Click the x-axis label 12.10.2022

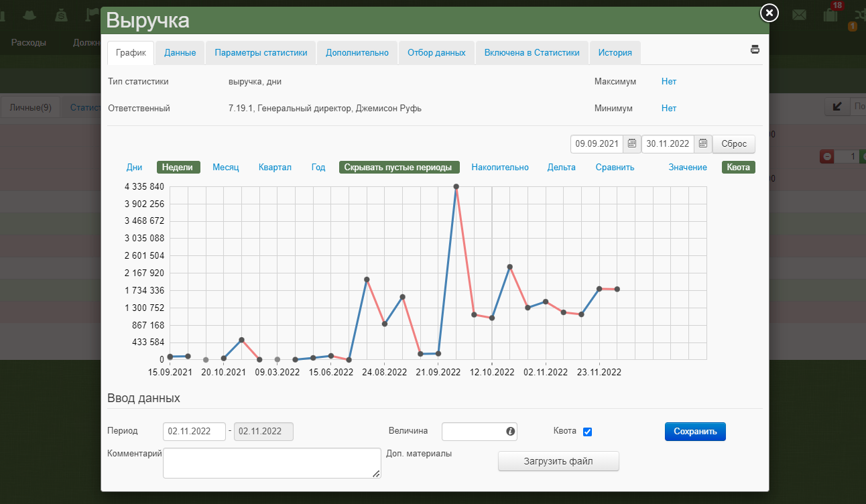tap(491, 373)
